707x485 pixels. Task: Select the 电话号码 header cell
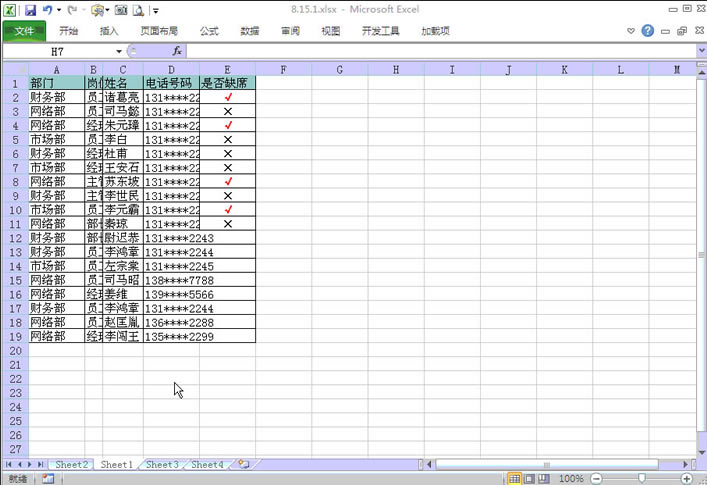click(x=171, y=83)
